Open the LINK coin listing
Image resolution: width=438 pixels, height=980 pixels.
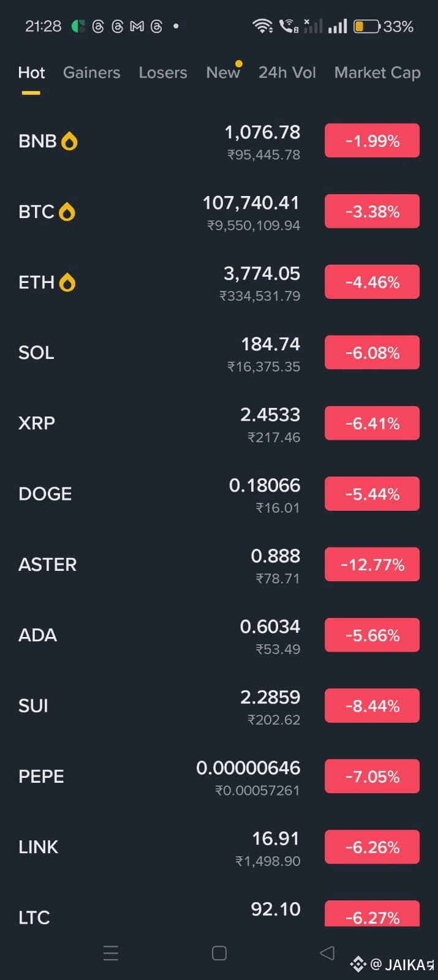[219, 847]
